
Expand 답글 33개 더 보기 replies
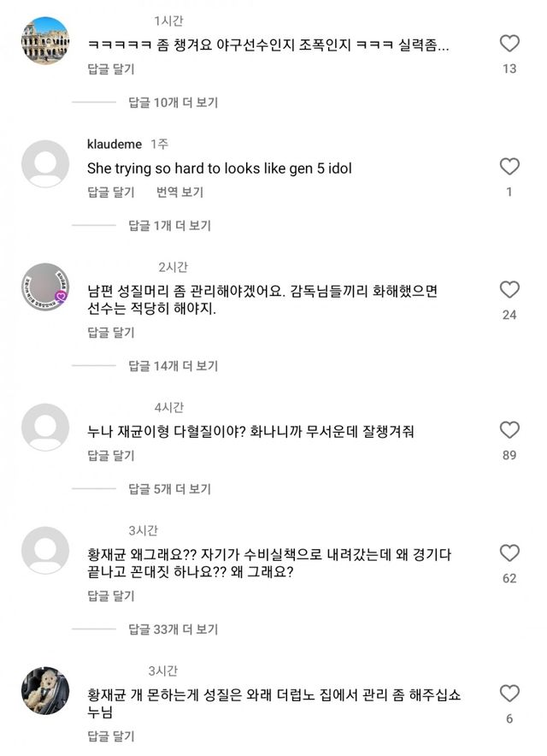(x=174, y=629)
